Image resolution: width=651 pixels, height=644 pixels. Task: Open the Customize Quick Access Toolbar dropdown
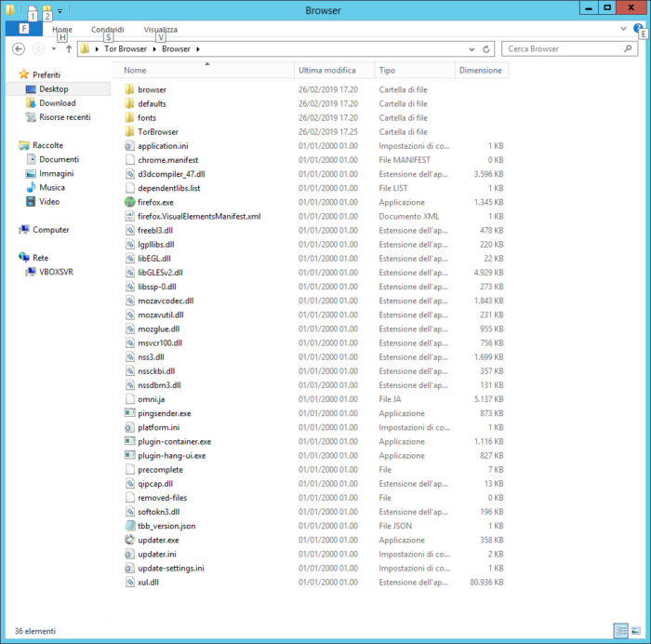[x=60, y=11]
